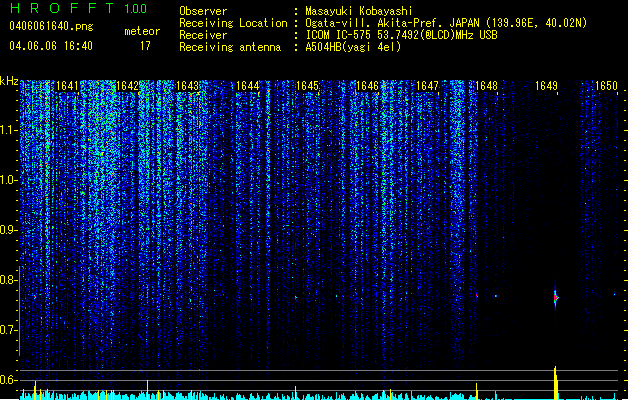
Task: Click the 0.6 kHz frequency axis label
Action: tap(8, 380)
